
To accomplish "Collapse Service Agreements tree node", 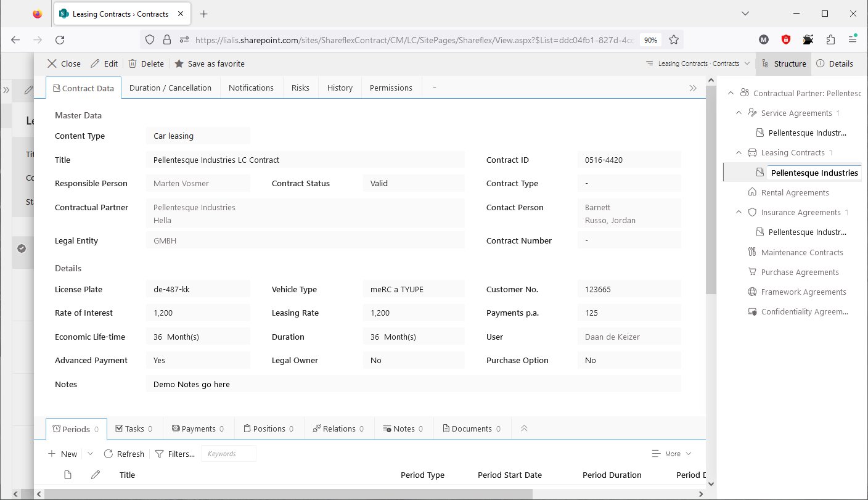I will pyautogui.click(x=739, y=113).
